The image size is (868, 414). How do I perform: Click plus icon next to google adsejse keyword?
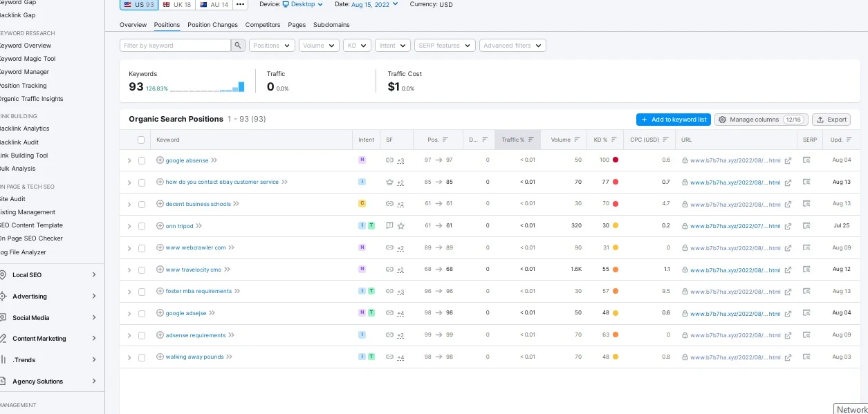click(160, 312)
